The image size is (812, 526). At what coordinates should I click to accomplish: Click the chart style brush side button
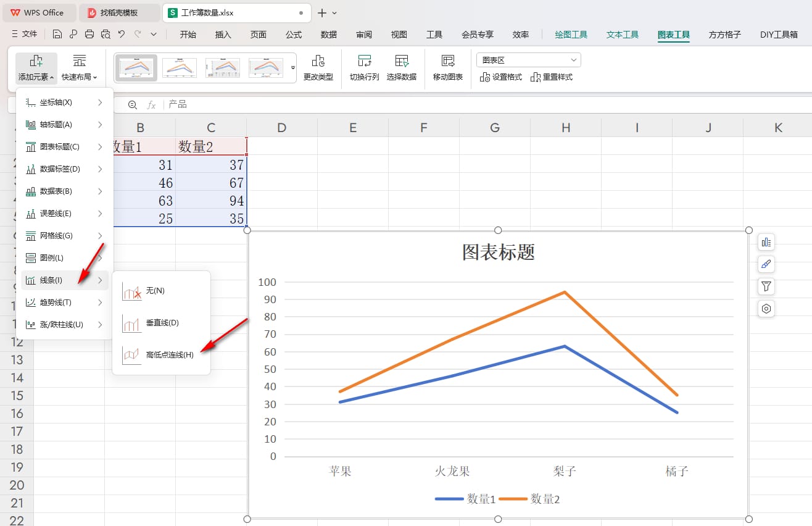pyautogui.click(x=766, y=264)
